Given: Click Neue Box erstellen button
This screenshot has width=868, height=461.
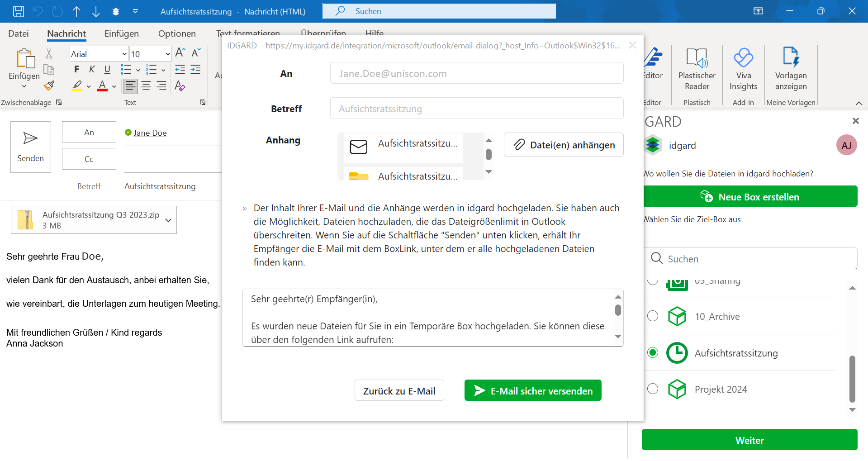Looking at the screenshot, I should click(x=749, y=196).
